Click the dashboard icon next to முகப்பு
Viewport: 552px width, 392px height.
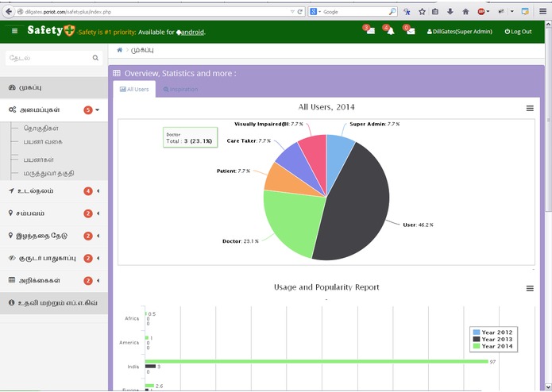point(12,87)
